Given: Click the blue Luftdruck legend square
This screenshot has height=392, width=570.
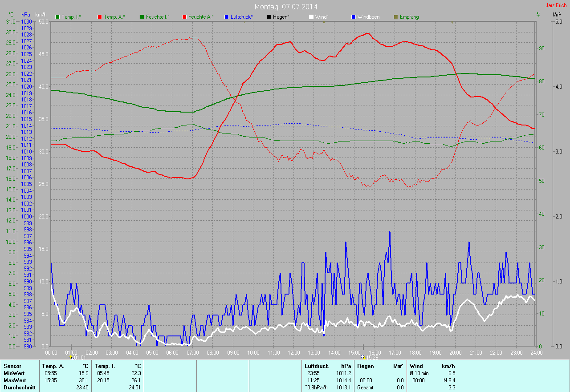Looking at the screenshot, I should pos(227,17).
